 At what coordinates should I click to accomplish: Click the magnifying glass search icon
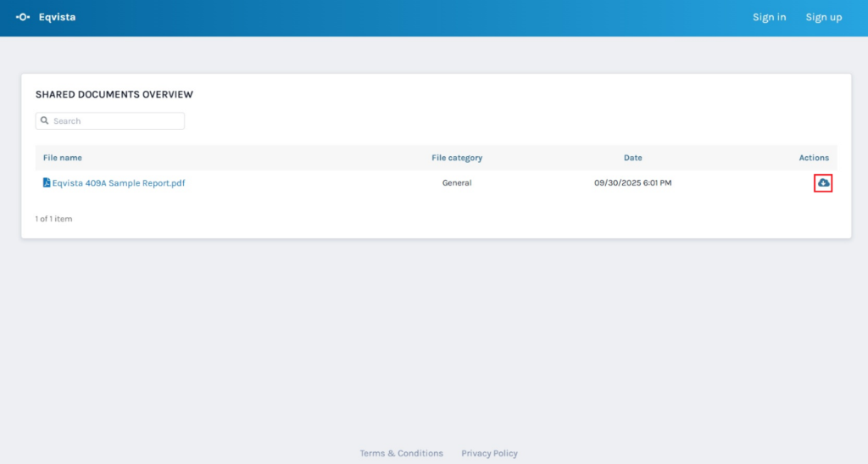click(x=45, y=121)
